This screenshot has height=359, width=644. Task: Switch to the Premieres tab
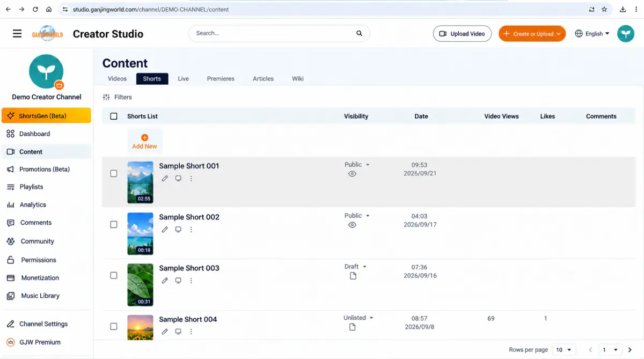pos(221,79)
